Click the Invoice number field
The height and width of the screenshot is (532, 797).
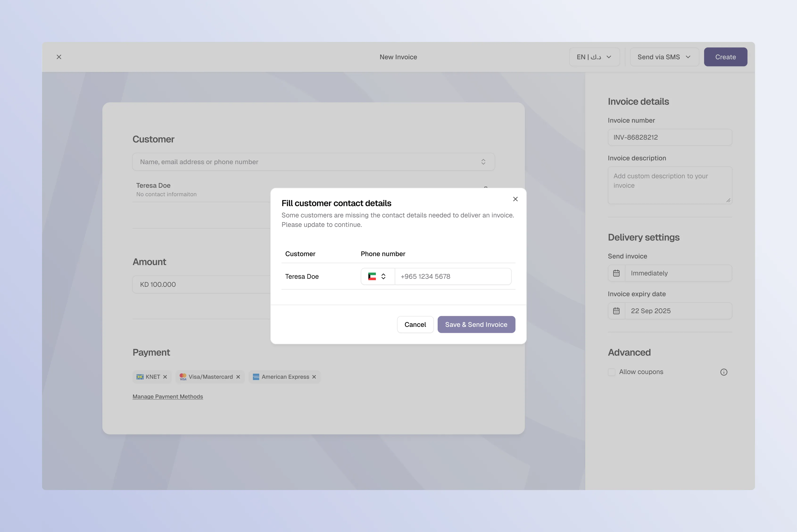[x=670, y=137]
